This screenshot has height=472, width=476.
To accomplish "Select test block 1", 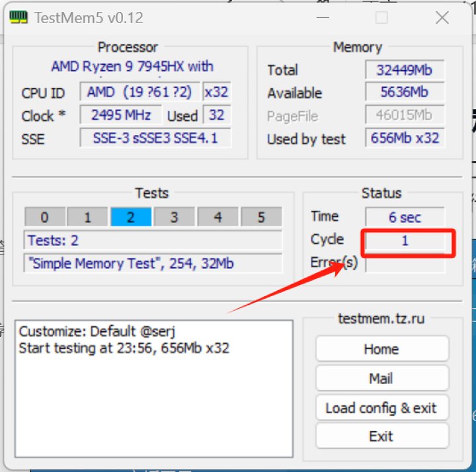I will [88, 217].
